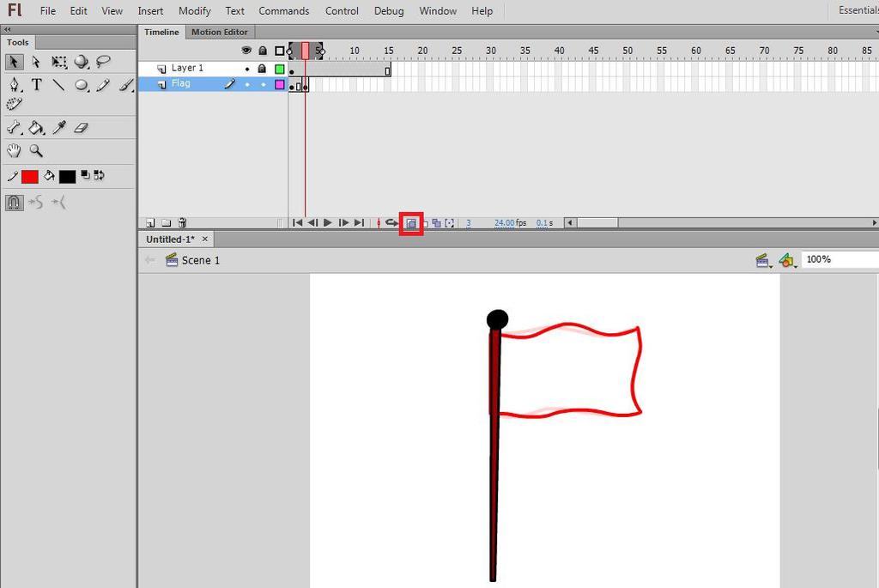Switch to the Motion Editor tab
The width and height of the screenshot is (879, 588).
tap(219, 32)
